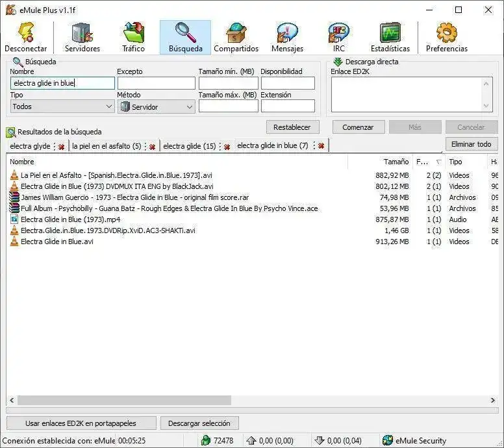Click VLC icon of Electra Glide in Blue.avi

tap(14, 241)
